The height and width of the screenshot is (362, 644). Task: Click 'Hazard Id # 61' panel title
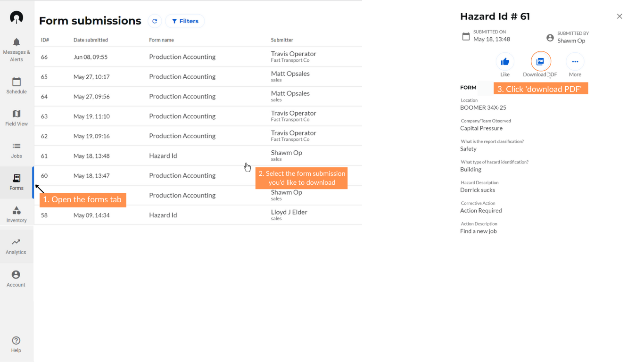[495, 16]
